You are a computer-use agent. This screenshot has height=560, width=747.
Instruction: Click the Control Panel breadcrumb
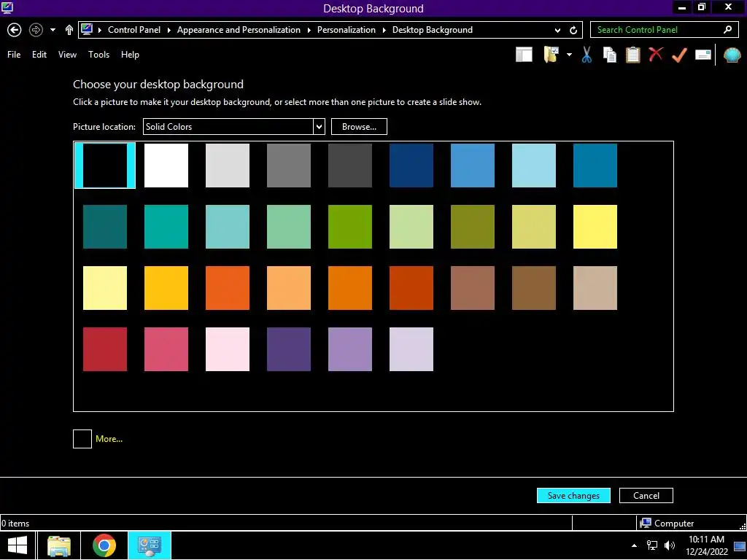[x=134, y=30]
